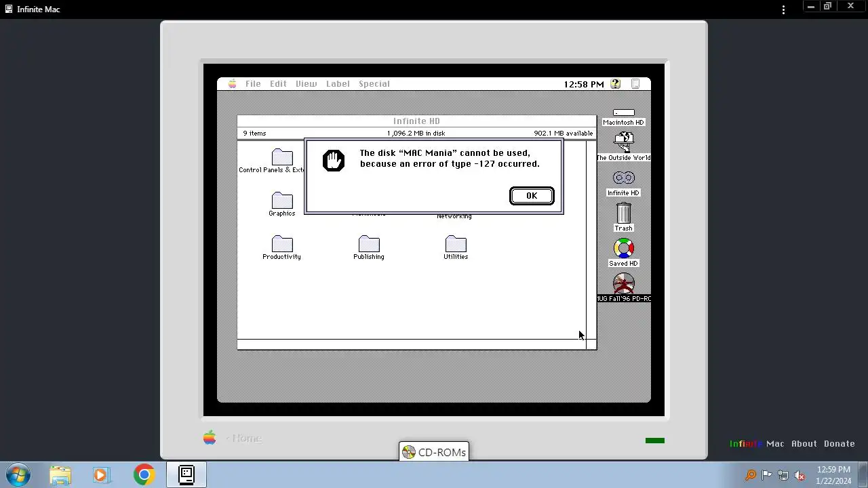The height and width of the screenshot is (488, 868).
Task: Open the About link
Action: click(x=804, y=444)
